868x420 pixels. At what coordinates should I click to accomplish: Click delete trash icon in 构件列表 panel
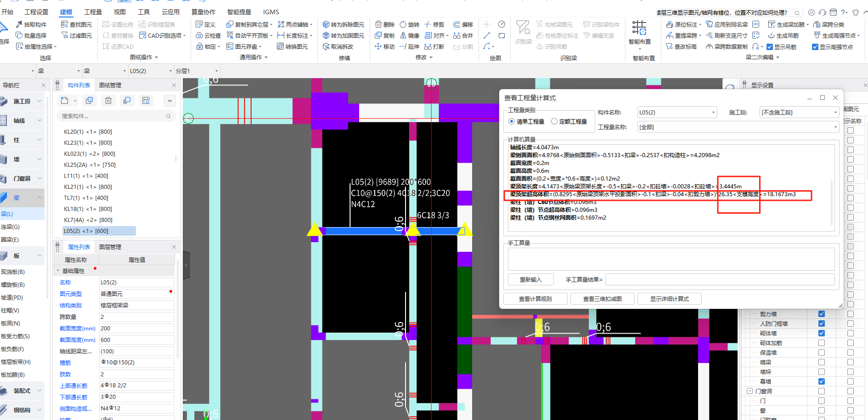tap(108, 101)
